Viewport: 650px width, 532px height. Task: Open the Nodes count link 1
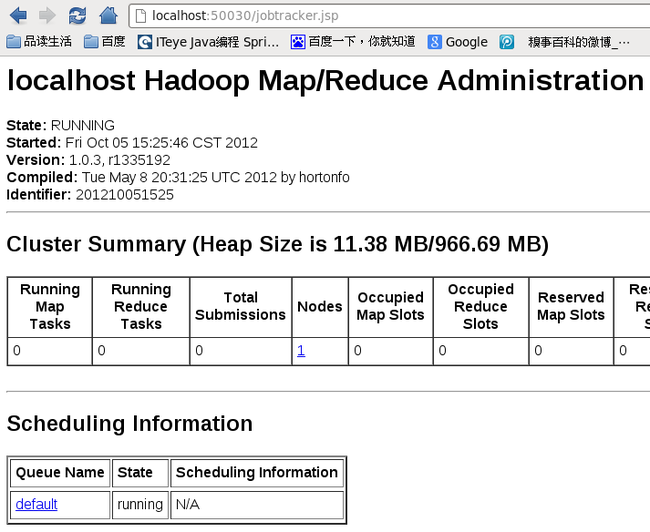301,351
